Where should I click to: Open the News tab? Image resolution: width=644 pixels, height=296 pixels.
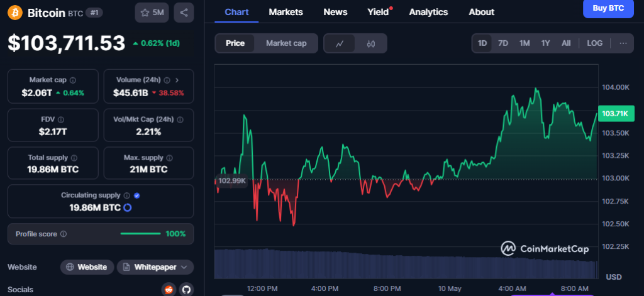click(x=335, y=13)
